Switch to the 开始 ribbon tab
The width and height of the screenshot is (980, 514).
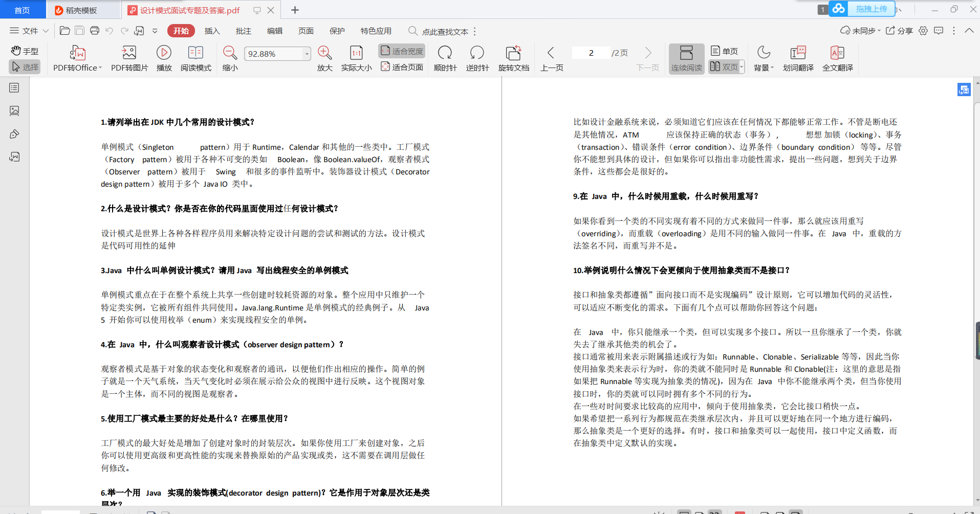point(181,31)
